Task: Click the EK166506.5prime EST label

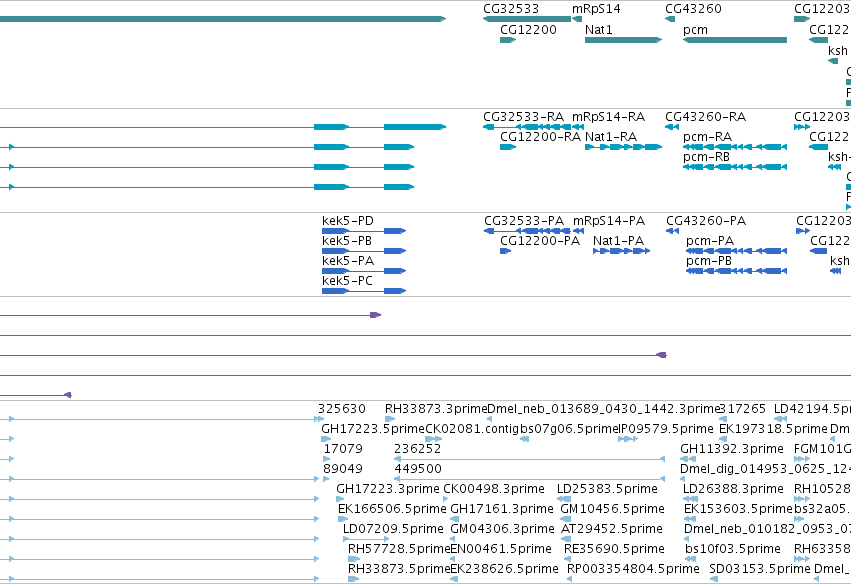Action: click(x=392, y=509)
